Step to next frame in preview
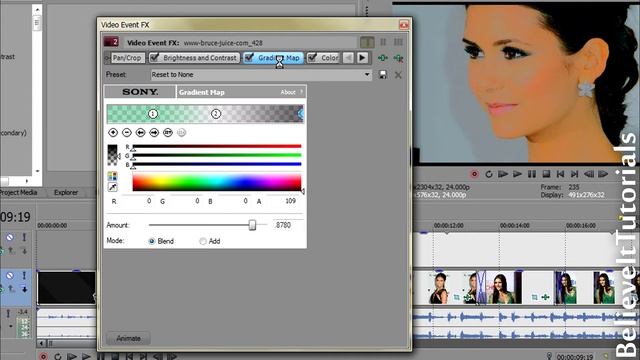Image resolution: width=640 pixels, height=360 pixels. pos(603,174)
